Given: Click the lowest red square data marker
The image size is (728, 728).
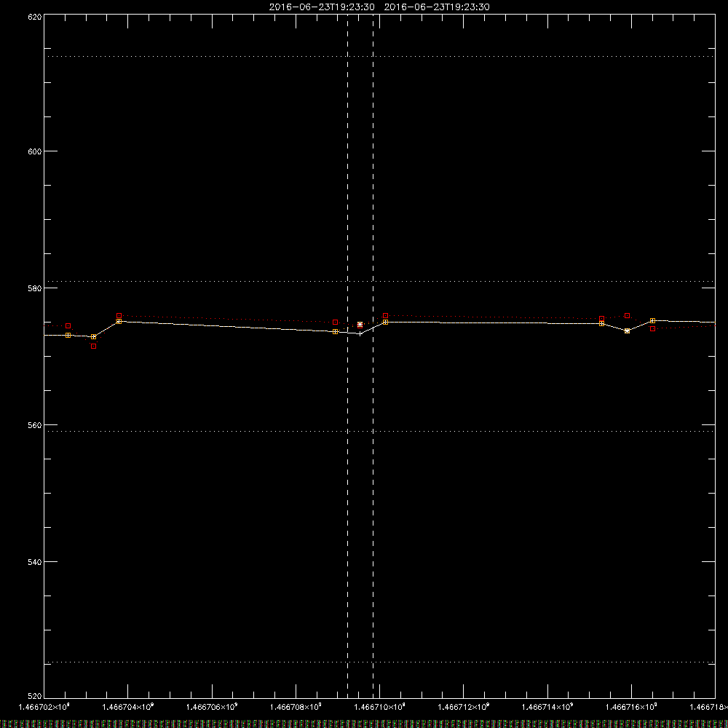Looking at the screenshot, I should point(93,347).
